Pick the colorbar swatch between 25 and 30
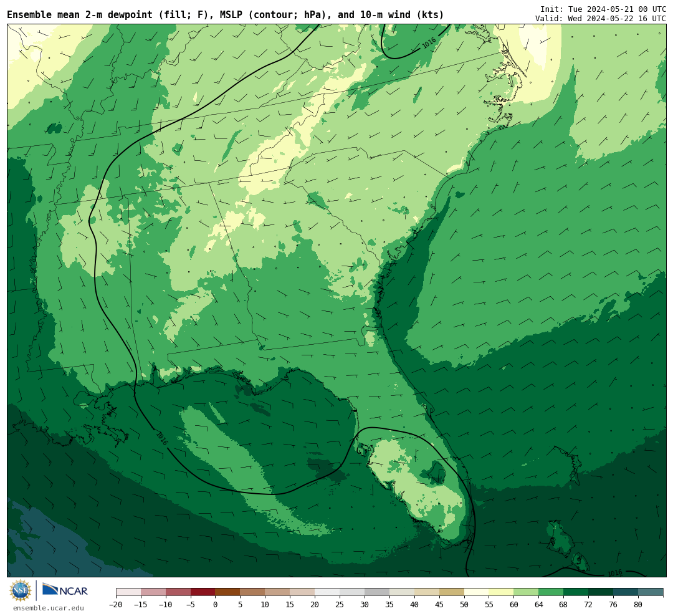The width and height of the screenshot is (673, 616). click(352, 592)
